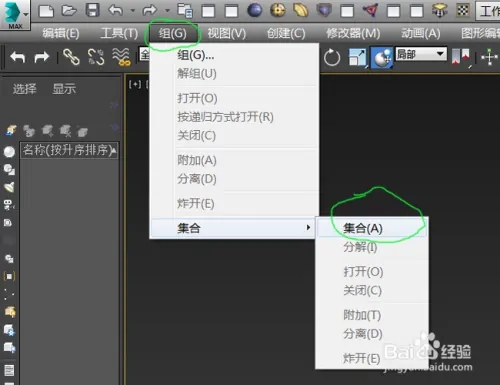Image resolution: width=500 pixels, height=385 pixels.
Task: Click the purple shield icon in top bar
Action: (x=324, y=11)
